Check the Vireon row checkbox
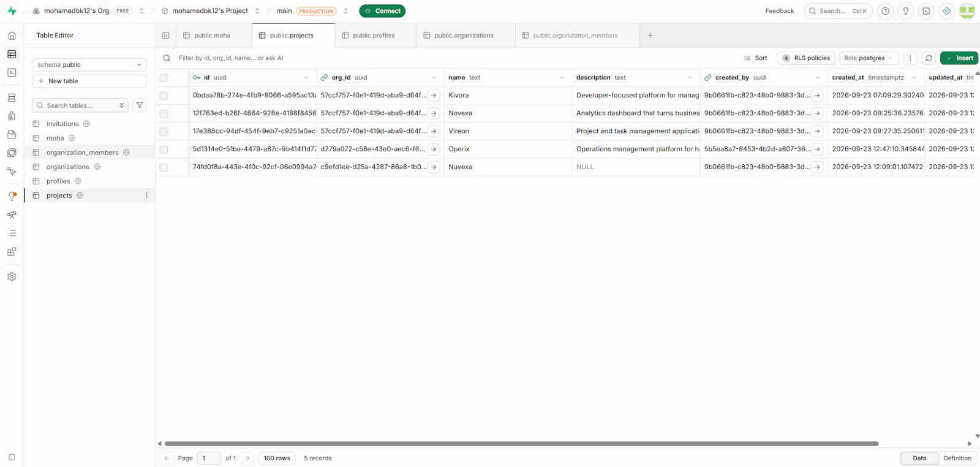The image size is (980, 467). point(164,131)
